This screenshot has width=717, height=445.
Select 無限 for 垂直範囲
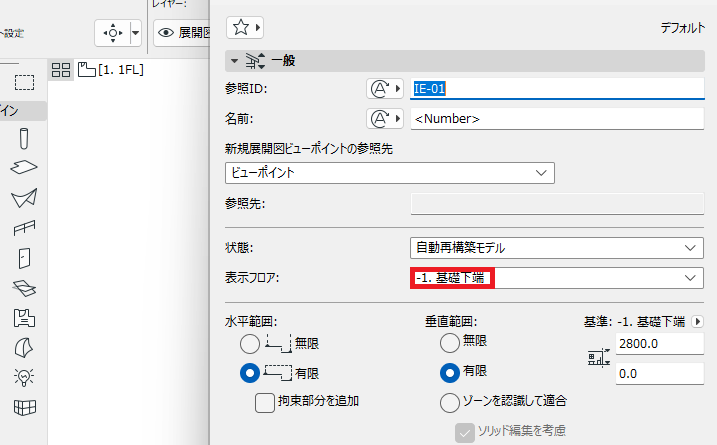[449, 343]
